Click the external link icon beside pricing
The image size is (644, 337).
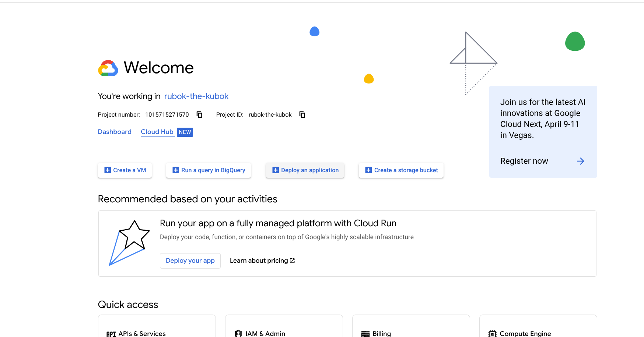(293, 260)
